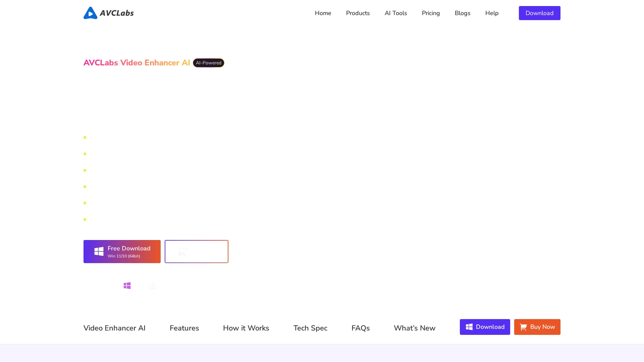Open the Products menu
The width and height of the screenshot is (644, 362).
(358, 13)
